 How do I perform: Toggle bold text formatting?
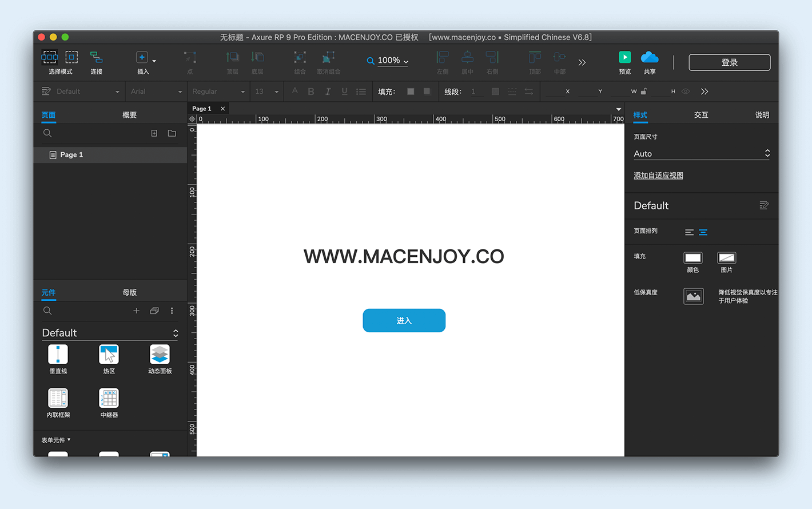pos(311,91)
